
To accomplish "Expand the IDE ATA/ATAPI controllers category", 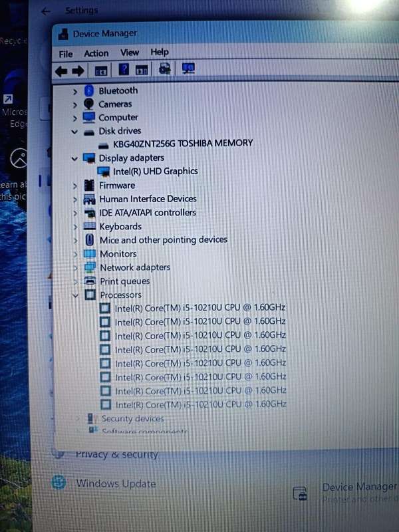I will point(76,213).
